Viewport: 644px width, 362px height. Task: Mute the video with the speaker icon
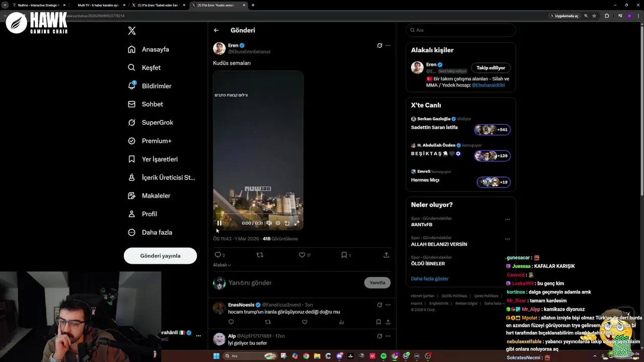tap(269, 223)
